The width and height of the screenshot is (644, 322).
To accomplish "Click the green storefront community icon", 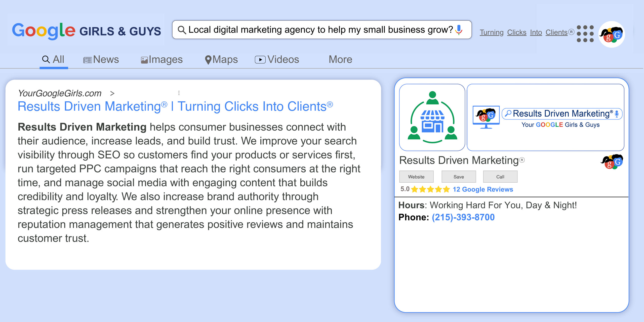I will click(432, 117).
